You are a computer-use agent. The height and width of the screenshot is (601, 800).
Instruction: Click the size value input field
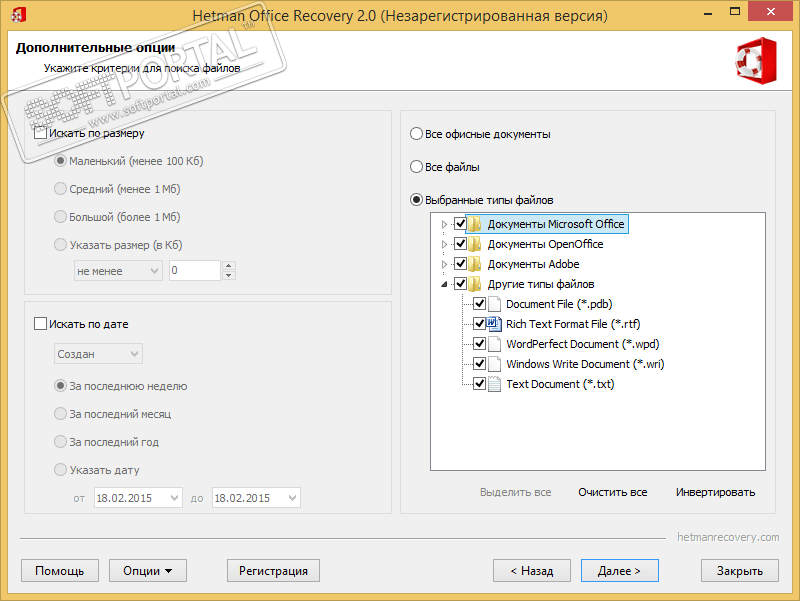(195, 270)
